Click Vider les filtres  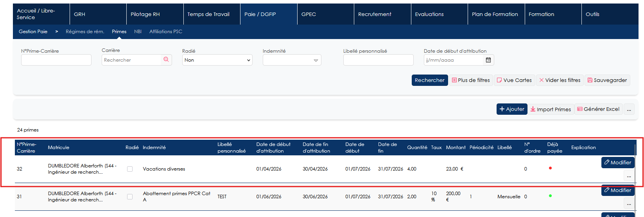point(560,80)
